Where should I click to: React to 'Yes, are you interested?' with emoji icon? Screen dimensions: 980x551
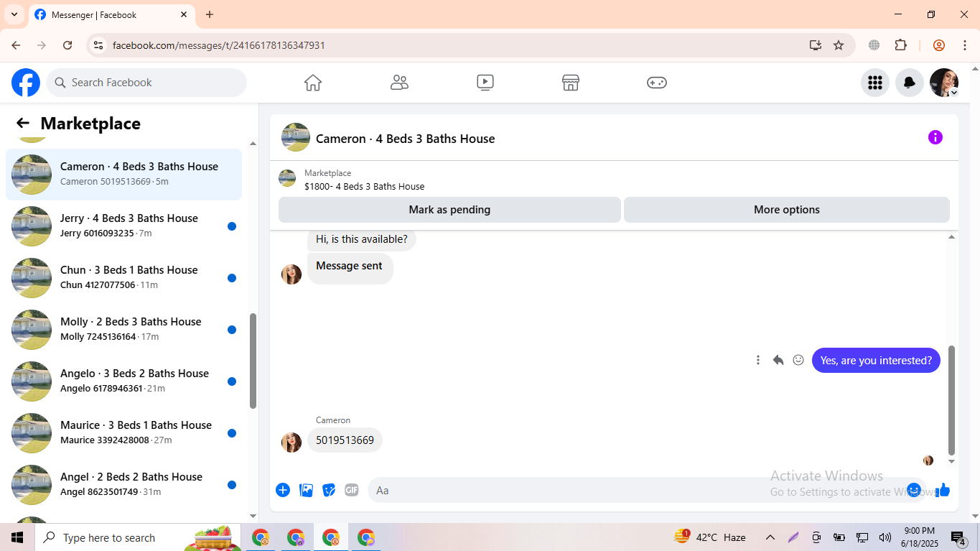(x=798, y=360)
